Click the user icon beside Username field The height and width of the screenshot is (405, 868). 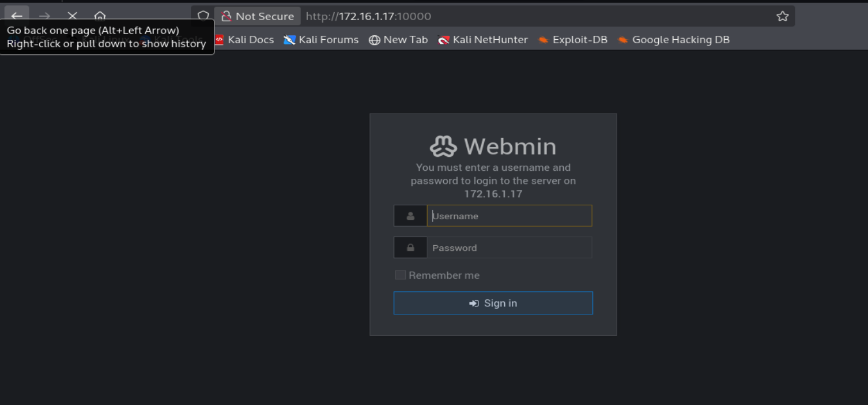[x=410, y=216]
